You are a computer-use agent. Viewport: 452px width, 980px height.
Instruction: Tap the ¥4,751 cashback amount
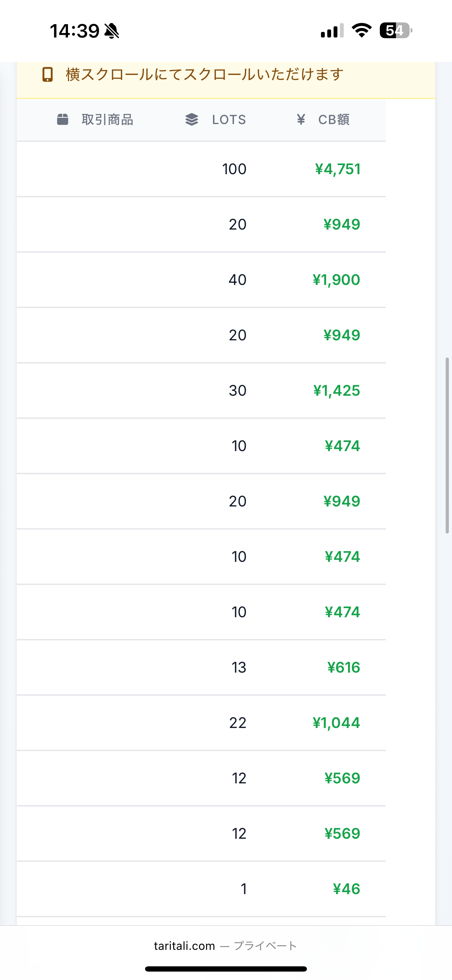(337, 169)
